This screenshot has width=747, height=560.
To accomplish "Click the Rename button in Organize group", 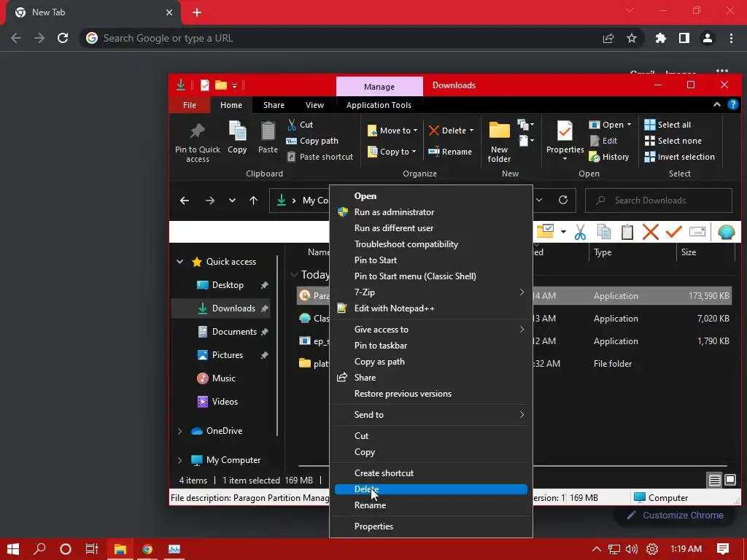I will 449,152.
